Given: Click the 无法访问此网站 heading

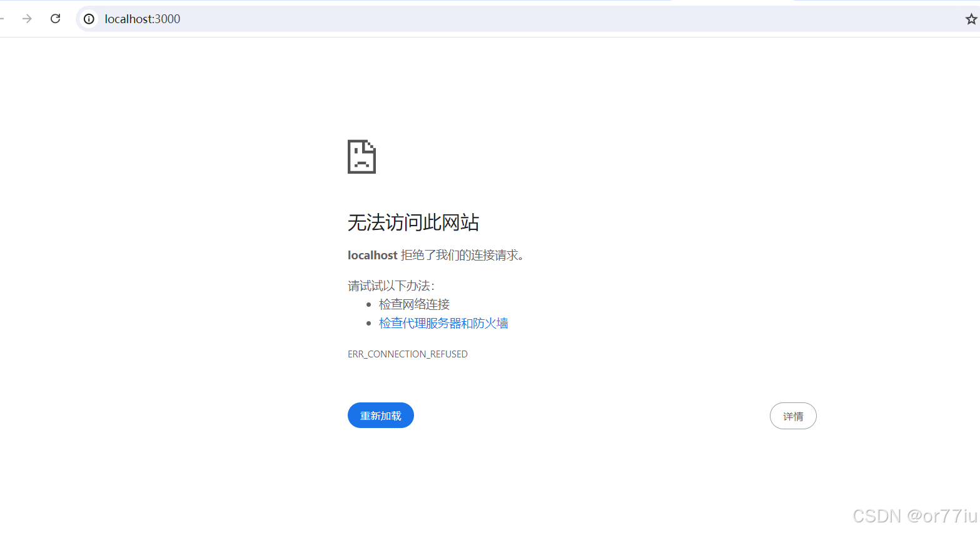Looking at the screenshot, I should tap(413, 222).
